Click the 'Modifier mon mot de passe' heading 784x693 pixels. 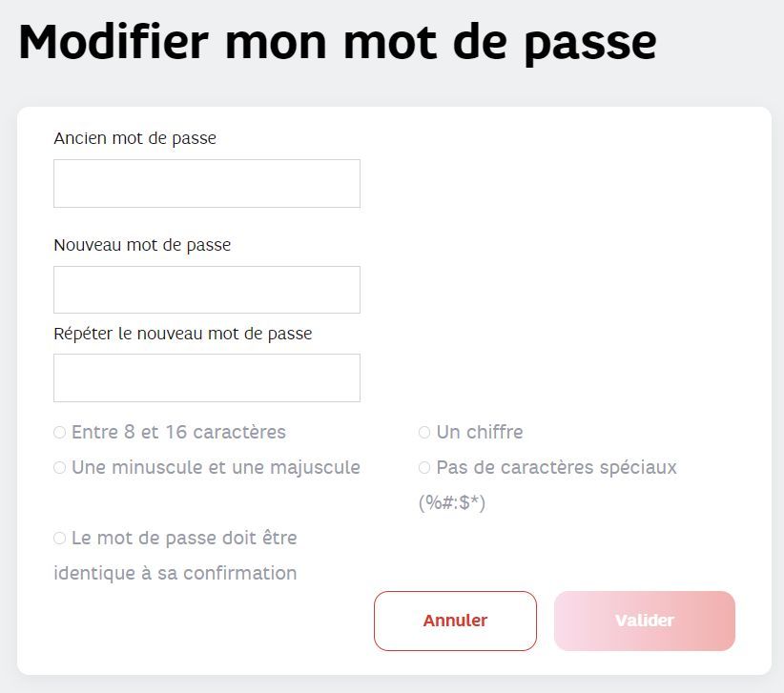coord(337,41)
